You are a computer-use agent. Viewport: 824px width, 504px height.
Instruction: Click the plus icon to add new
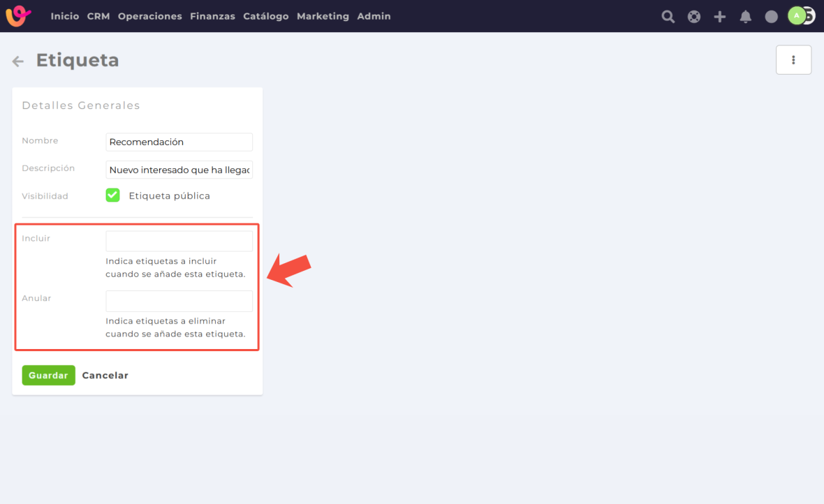pos(720,17)
